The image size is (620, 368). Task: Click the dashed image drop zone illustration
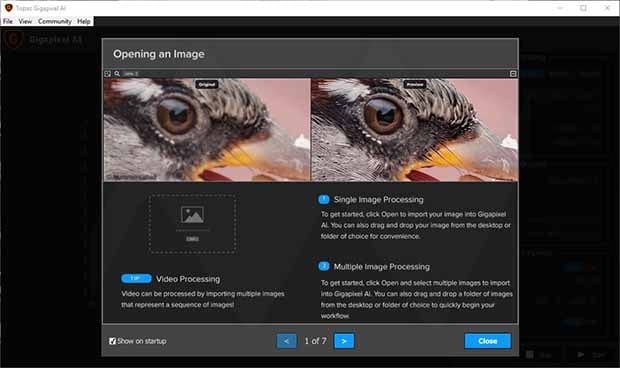coord(193,224)
